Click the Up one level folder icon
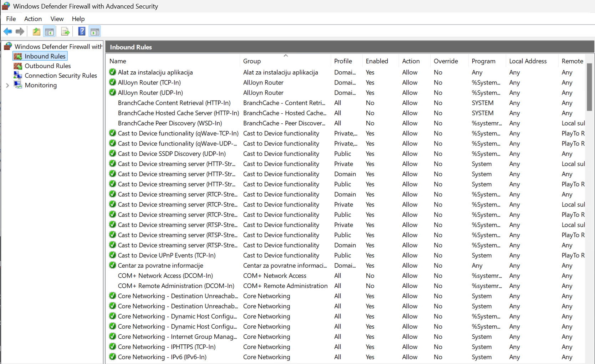Image resolution: width=595 pixels, height=364 pixels. tap(36, 31)
